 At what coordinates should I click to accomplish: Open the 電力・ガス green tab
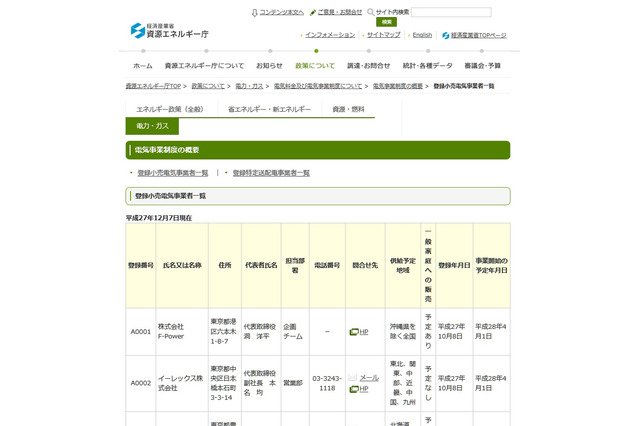(152, 126)
